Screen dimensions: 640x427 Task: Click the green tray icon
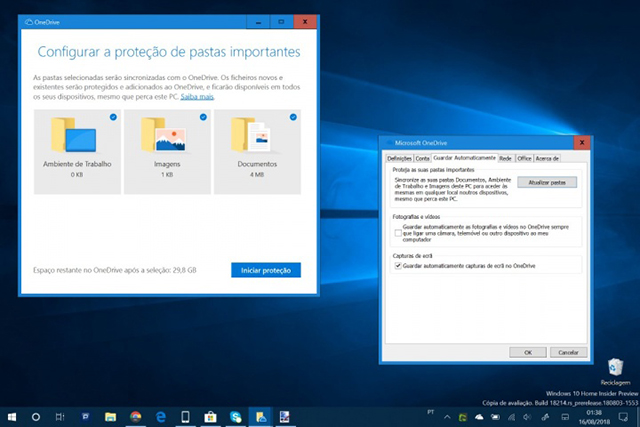pyautogui.click(x=463, y=417)
